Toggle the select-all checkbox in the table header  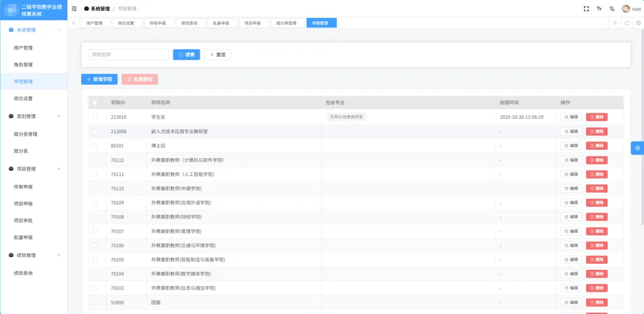95,103
